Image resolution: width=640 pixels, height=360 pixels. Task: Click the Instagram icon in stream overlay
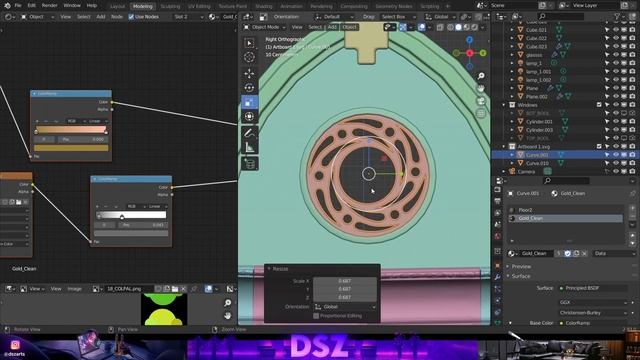click(15, 345)
